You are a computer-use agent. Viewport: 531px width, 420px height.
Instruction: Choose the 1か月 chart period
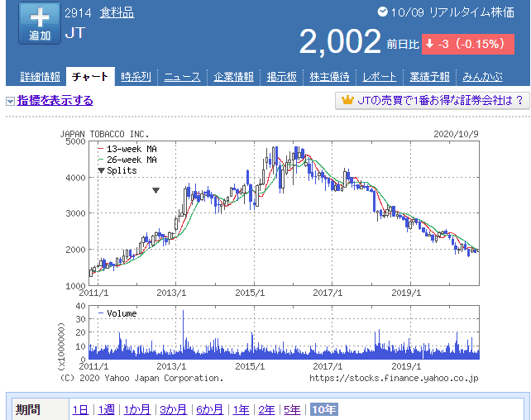[x=137, y=410]
